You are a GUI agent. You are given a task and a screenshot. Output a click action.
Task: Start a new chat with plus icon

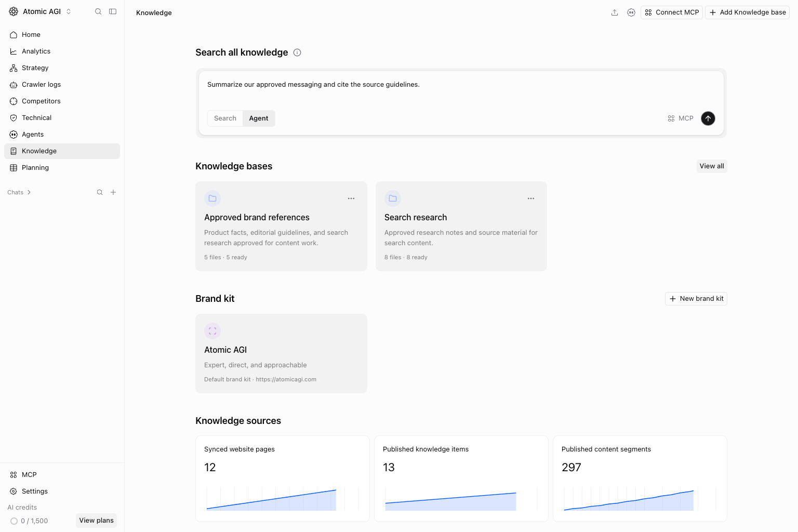click(x=113, y=192)
